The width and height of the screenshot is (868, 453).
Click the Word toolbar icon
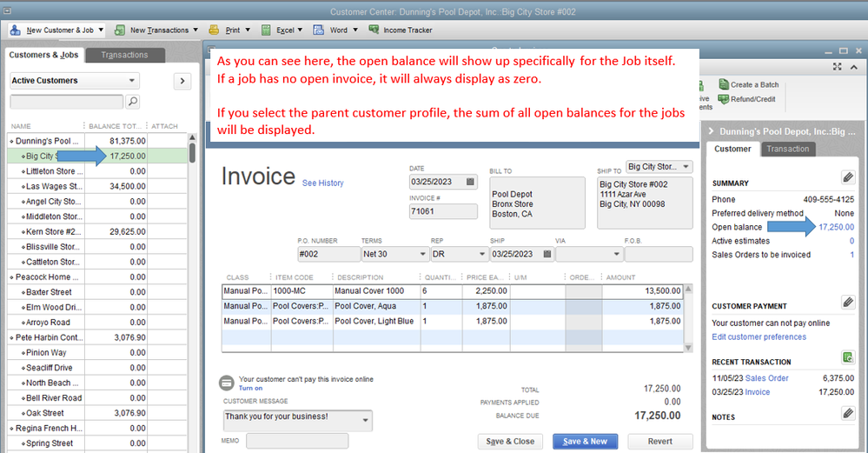[318, 30]
